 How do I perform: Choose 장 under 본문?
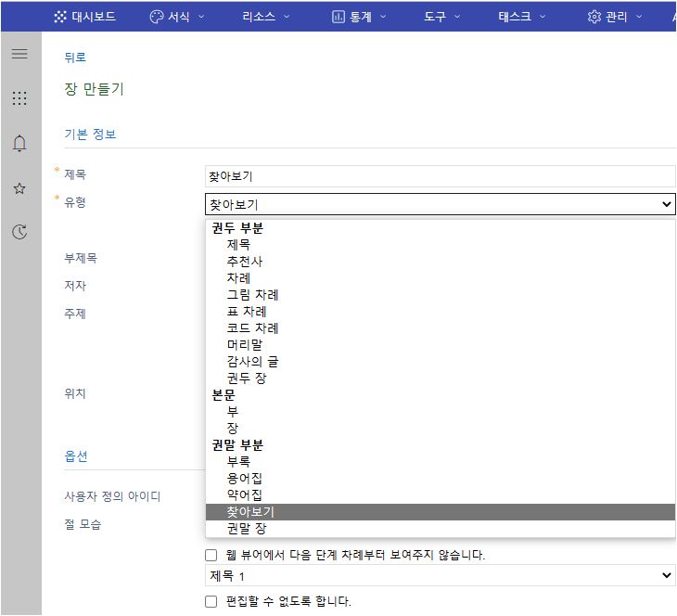tap(441, 429)
